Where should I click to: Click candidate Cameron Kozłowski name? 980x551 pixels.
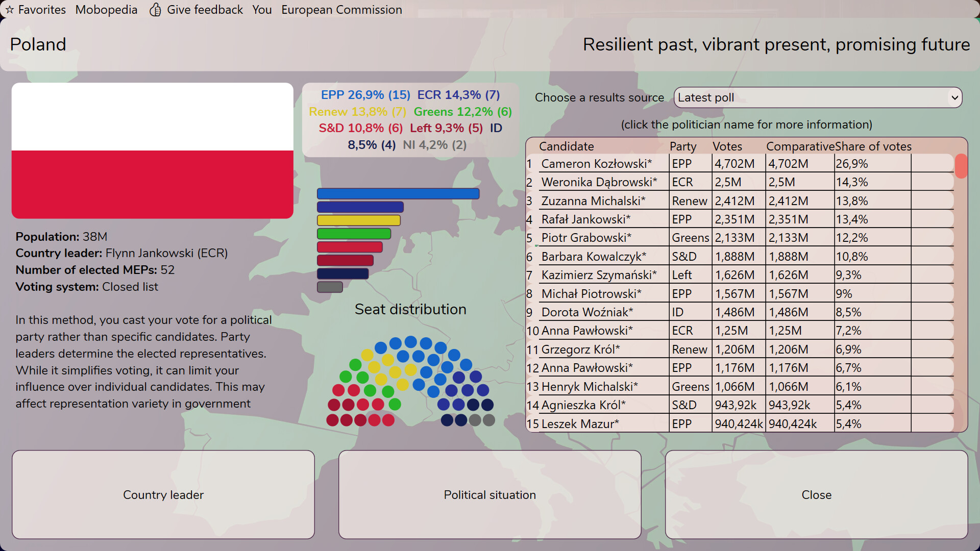596,164
